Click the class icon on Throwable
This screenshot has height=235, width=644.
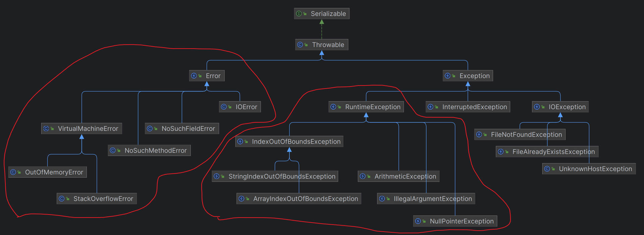(x=300, y=45)
